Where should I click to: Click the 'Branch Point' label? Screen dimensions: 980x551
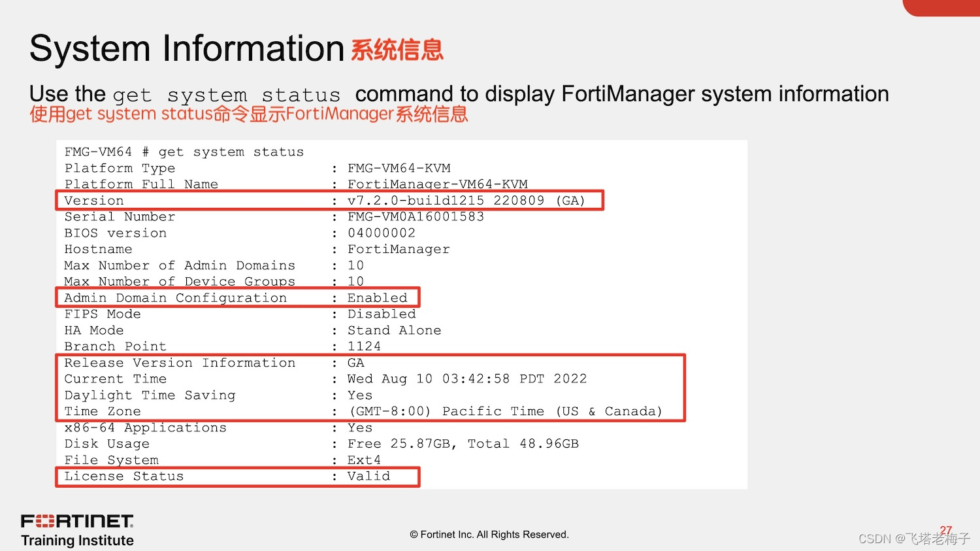click(x=116, y=346)
